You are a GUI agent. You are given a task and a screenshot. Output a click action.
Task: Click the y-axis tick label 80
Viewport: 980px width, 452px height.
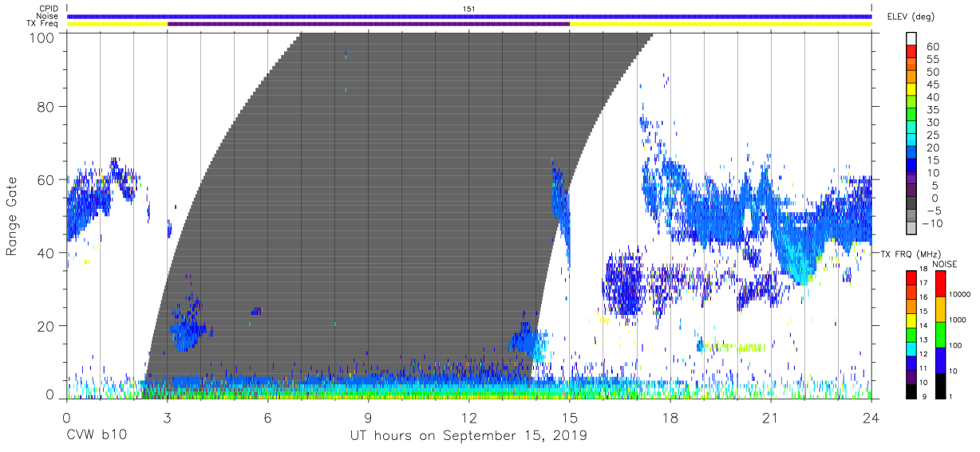(x=47, y=107)
